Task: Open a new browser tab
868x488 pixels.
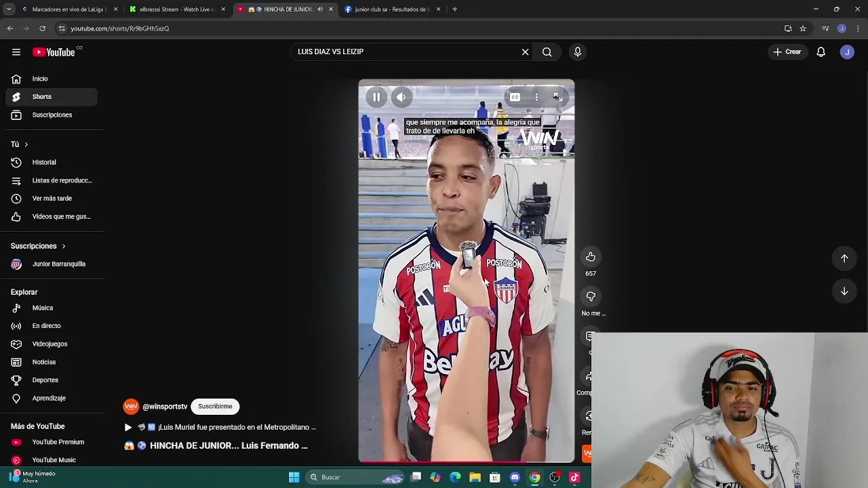Action: (454, 9)
